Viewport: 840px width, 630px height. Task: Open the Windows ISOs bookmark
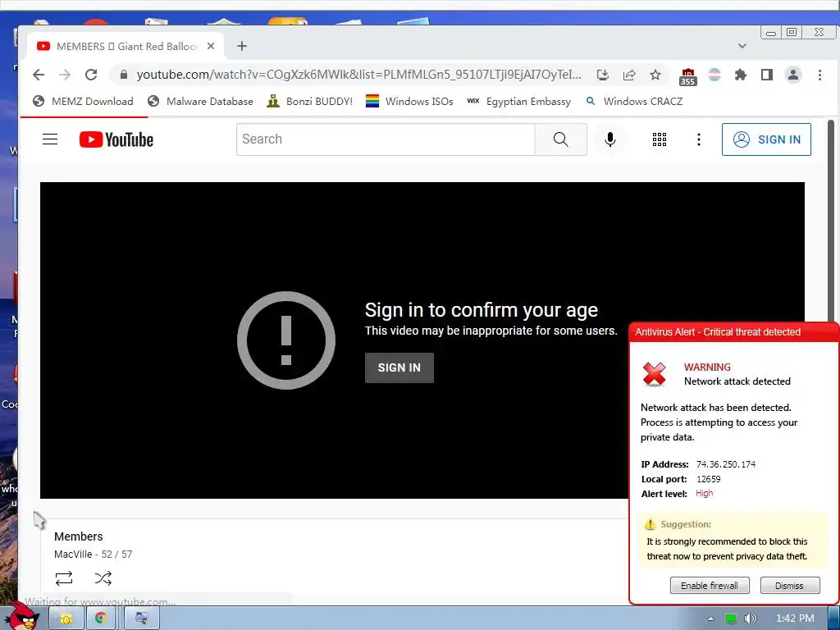point(409,101)
